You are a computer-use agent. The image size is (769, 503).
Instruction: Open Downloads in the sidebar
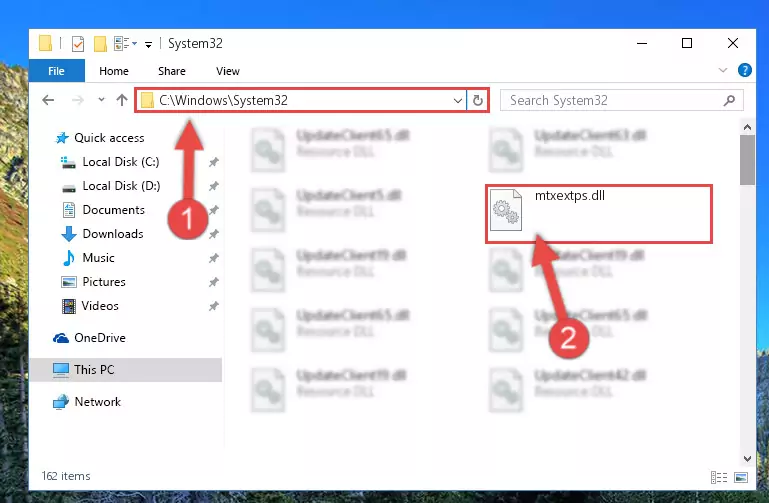(x=113, y=234)
